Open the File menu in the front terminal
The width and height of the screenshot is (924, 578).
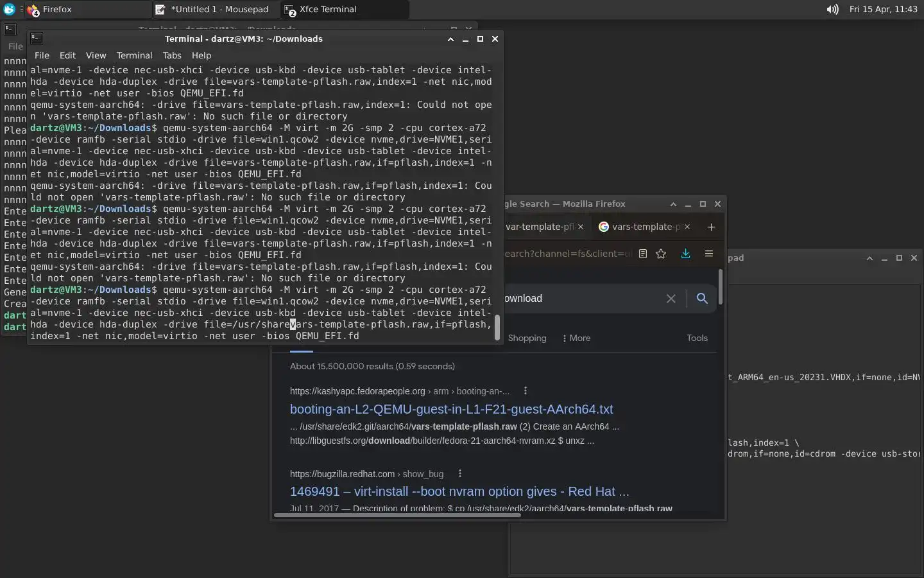click(42, 55)
